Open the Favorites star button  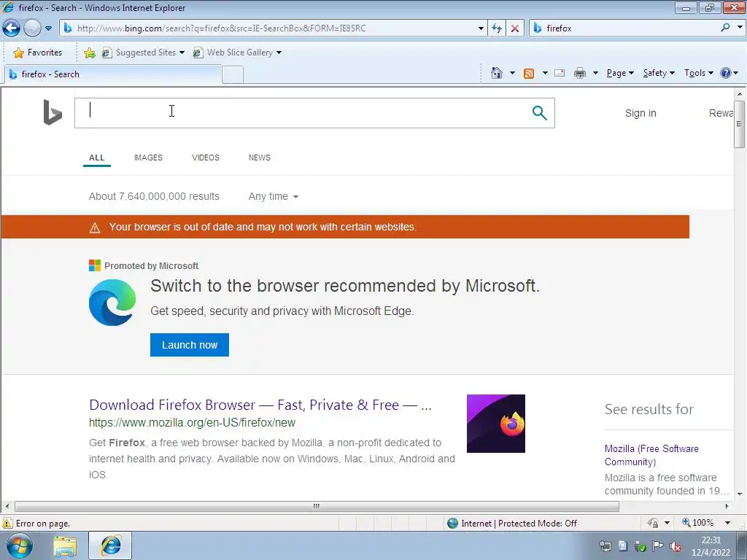pos(38,52)
